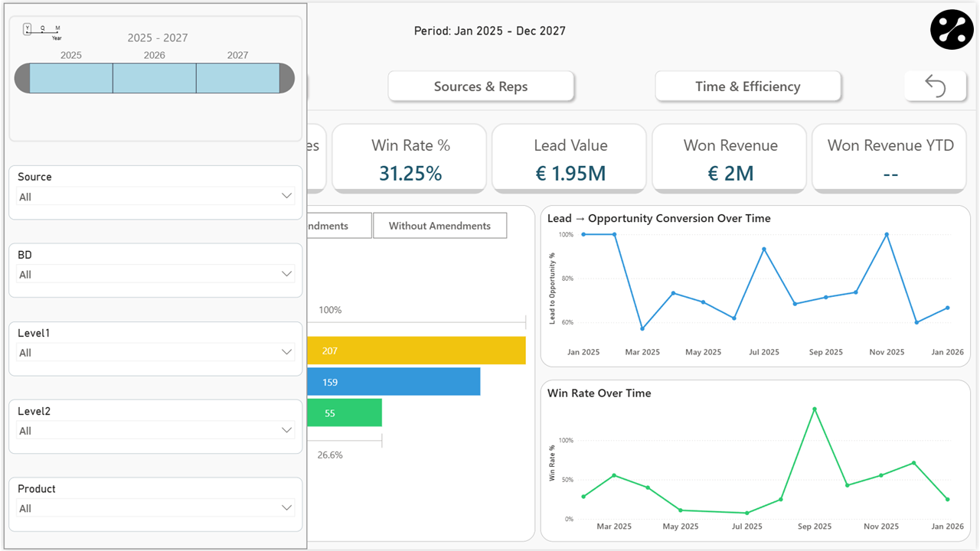Select the 2026 segment in timeline slicer
This screenshot has height=551, width=980.
(x=155, y=79)
